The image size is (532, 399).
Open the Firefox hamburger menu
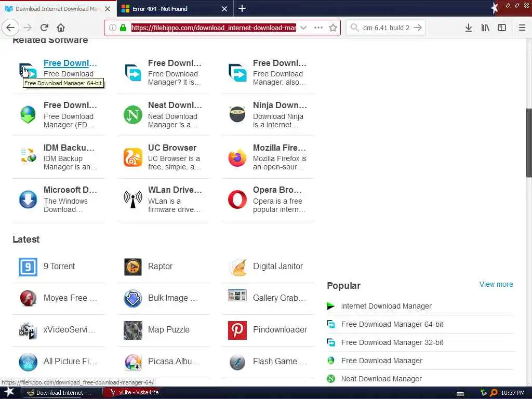click(x=522, y=28)
